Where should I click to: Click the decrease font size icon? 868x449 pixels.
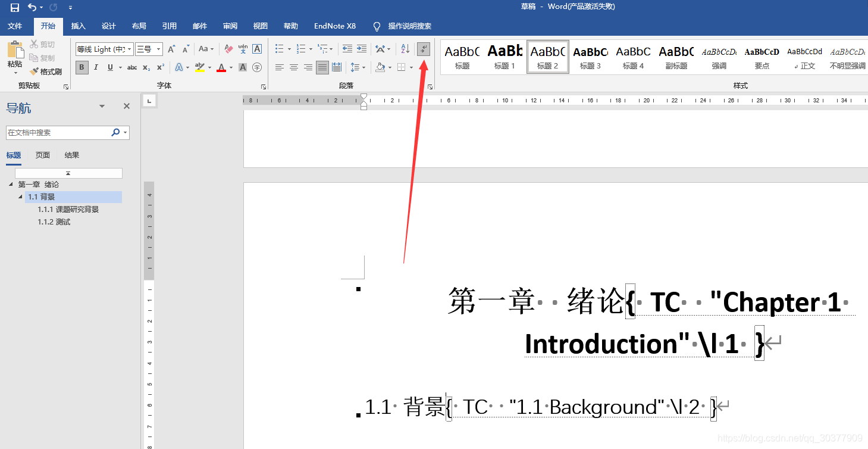[186, 49]
